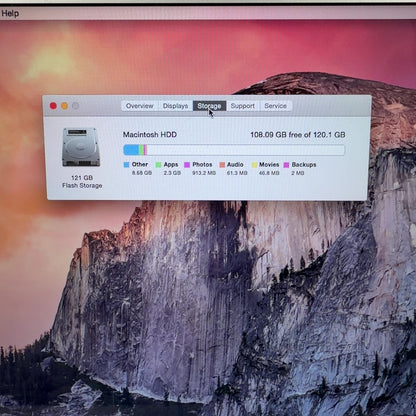This screenshot has height=416, width=416.
Task: Click the blue Other legend square
Action: click(x=126, y=165)
